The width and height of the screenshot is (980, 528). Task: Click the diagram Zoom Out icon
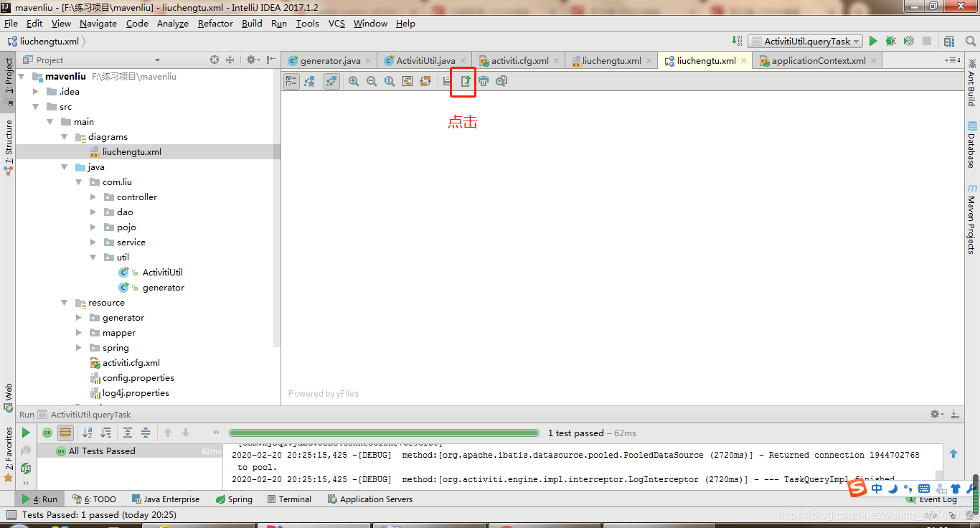[372, 81]
